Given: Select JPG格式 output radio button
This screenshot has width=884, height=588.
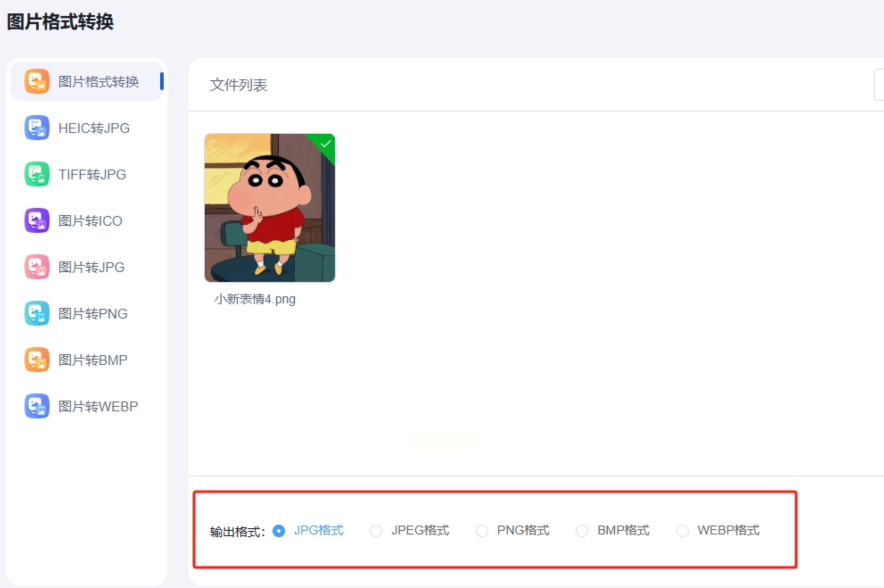Looking at the screenshot, I should click(279, 531).
